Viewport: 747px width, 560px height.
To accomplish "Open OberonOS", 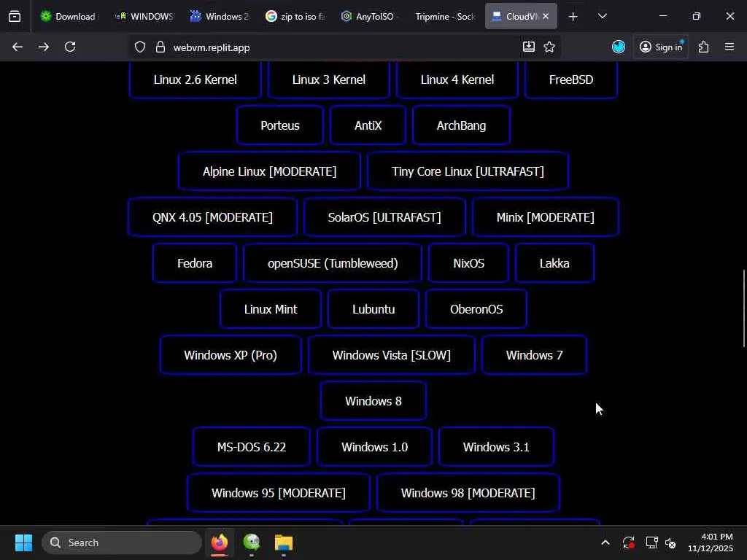I will 476,309.
